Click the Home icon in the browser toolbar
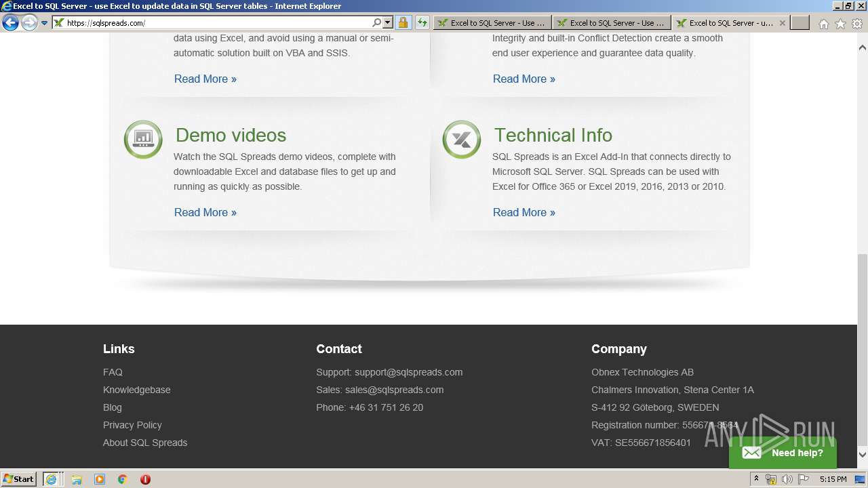868x488 pixels. [x=823, y=24]
